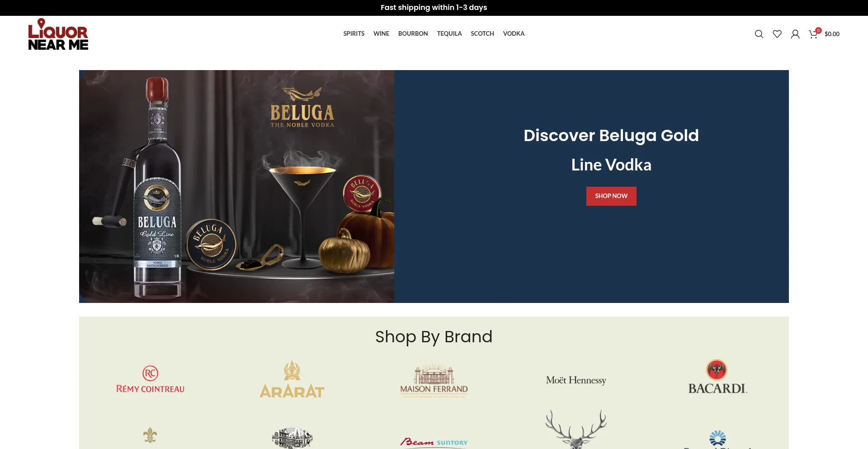The width and height of the screenshot is (868, 449).
Task: Open the search magnifier icon
Action: [x=759, y=34]
